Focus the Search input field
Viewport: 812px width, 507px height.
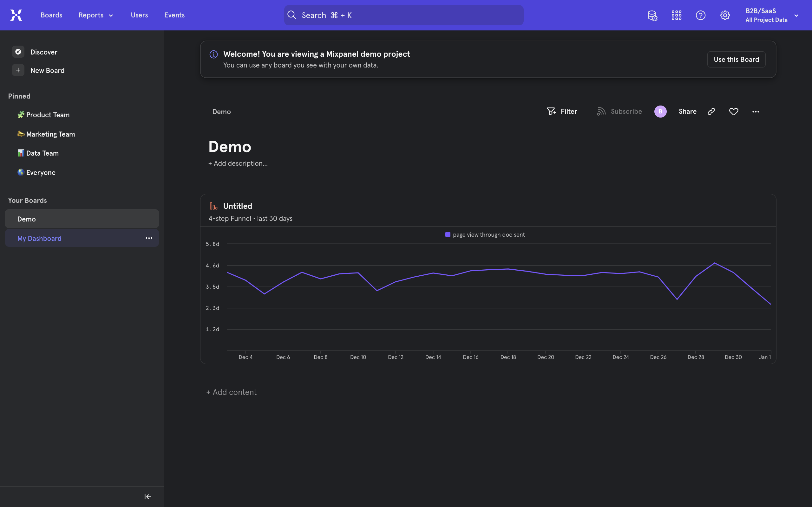point(404,16)
